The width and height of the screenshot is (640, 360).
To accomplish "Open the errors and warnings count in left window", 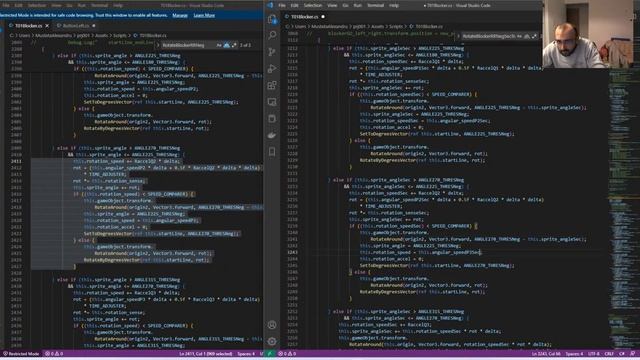I will 54,354.
